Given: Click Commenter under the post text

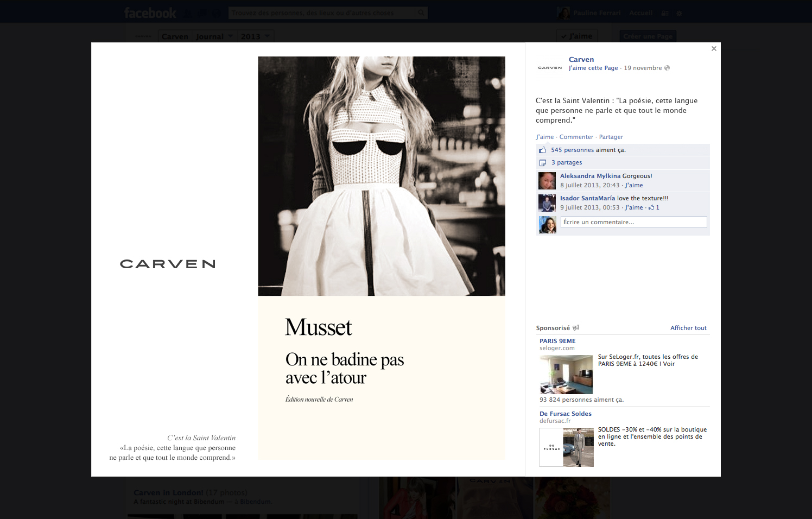Looking at the screenshot, I should point(576,137).
